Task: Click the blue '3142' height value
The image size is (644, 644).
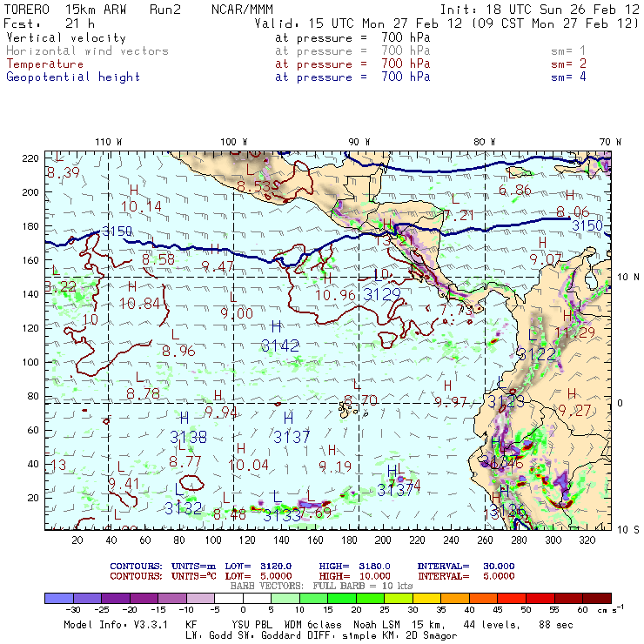Action: pos(280,345)
